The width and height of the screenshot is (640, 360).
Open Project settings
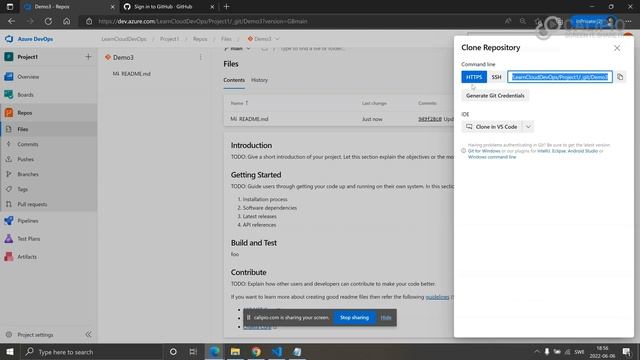tap(35, 335)
